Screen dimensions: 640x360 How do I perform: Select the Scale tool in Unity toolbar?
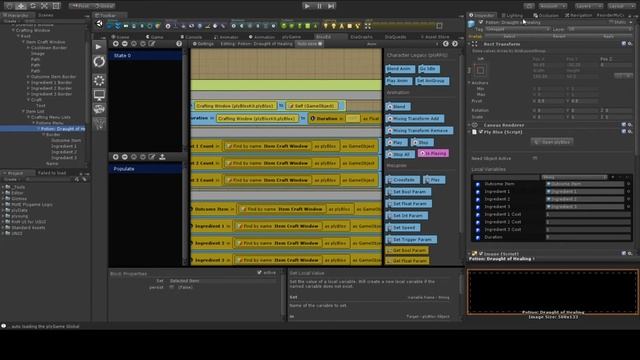coord(44,6)
